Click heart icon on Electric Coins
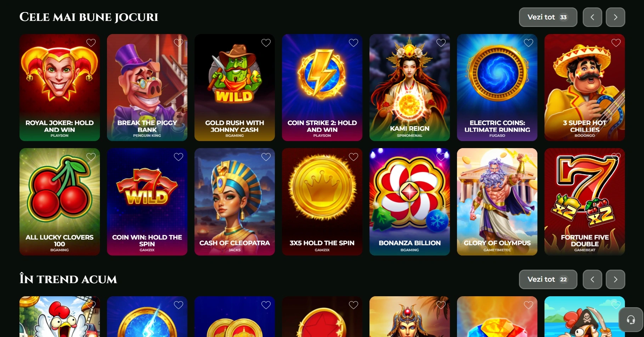Image resolution: width=644 pixels, height=337 pixels. [529, 43]
